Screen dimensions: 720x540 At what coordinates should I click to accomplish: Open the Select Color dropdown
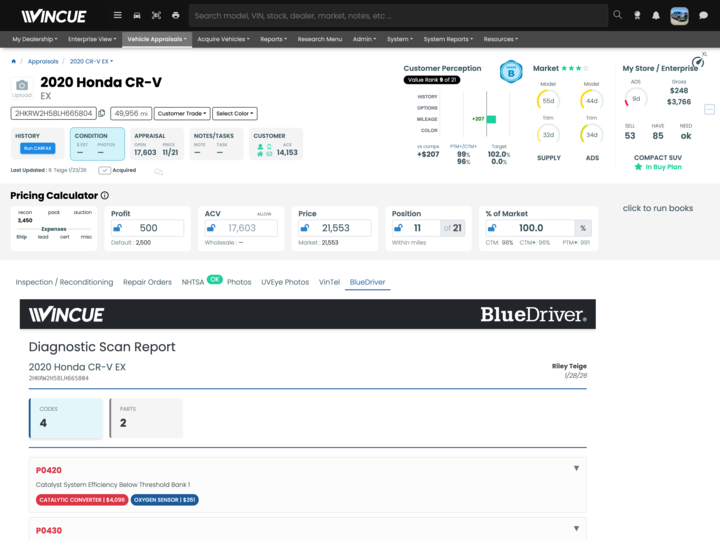coord(235,114)
